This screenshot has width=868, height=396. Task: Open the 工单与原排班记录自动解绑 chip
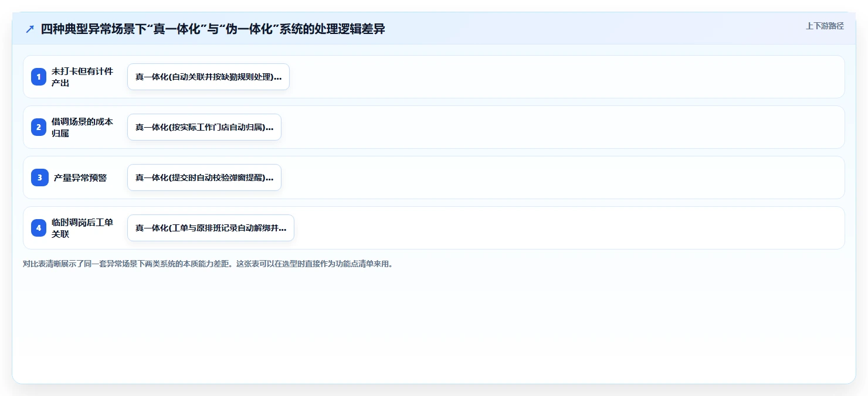coord(211,228)
